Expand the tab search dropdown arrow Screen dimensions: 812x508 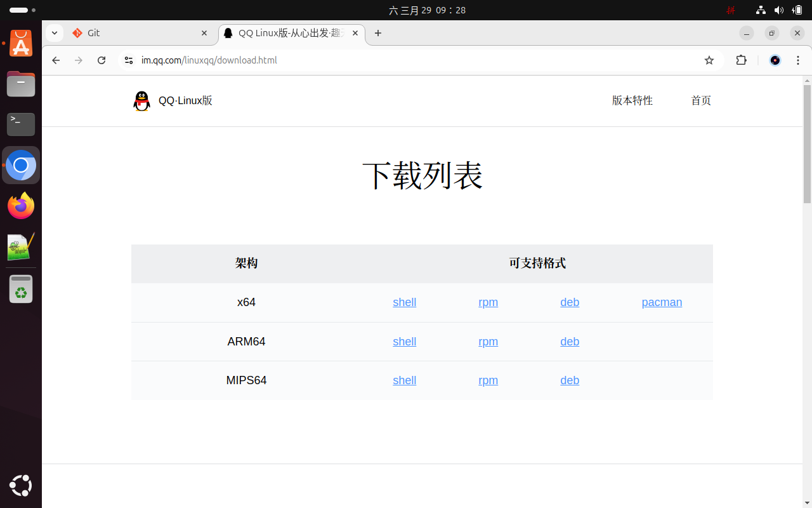pyautogui.click(x=55, y=33)
